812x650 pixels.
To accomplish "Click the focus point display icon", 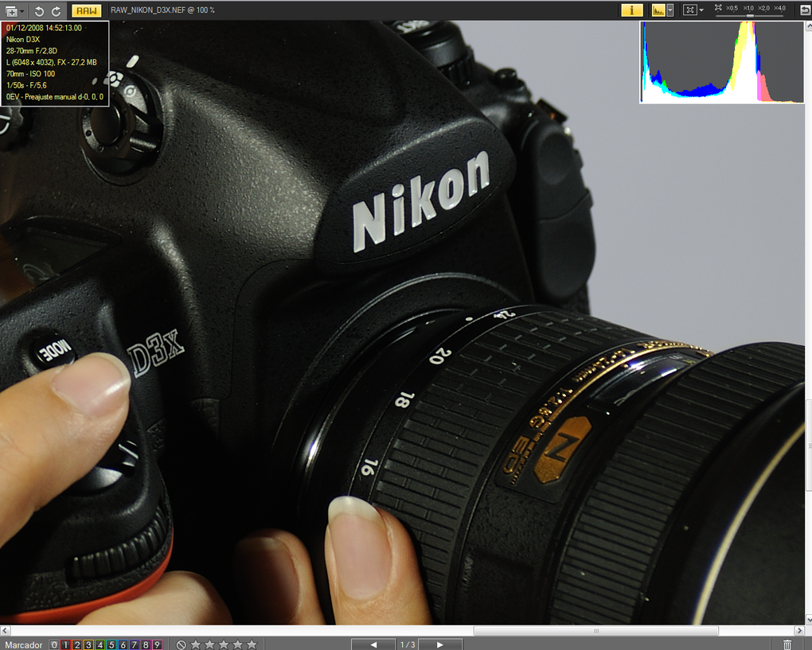I will click(689, 10).
